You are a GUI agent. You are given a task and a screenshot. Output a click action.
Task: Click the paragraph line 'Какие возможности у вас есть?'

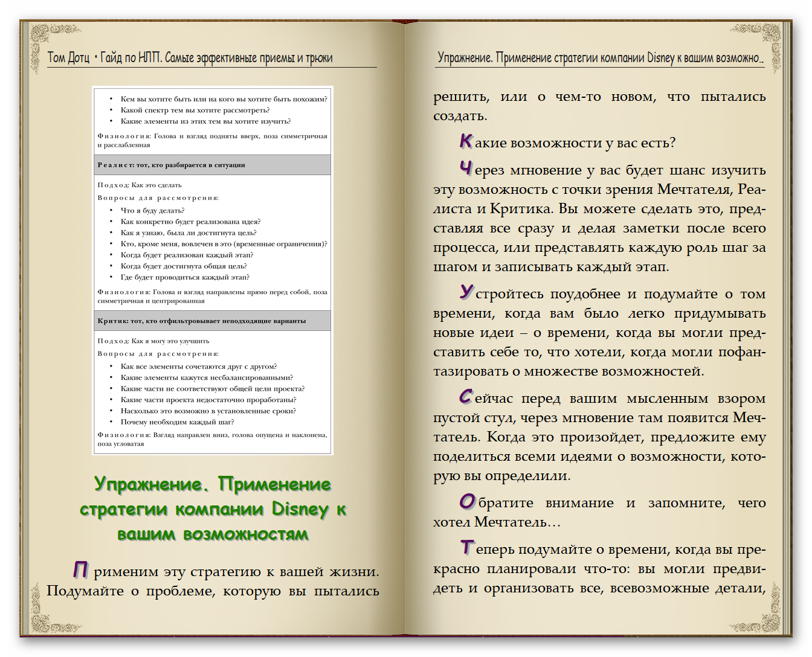(568, 143)
